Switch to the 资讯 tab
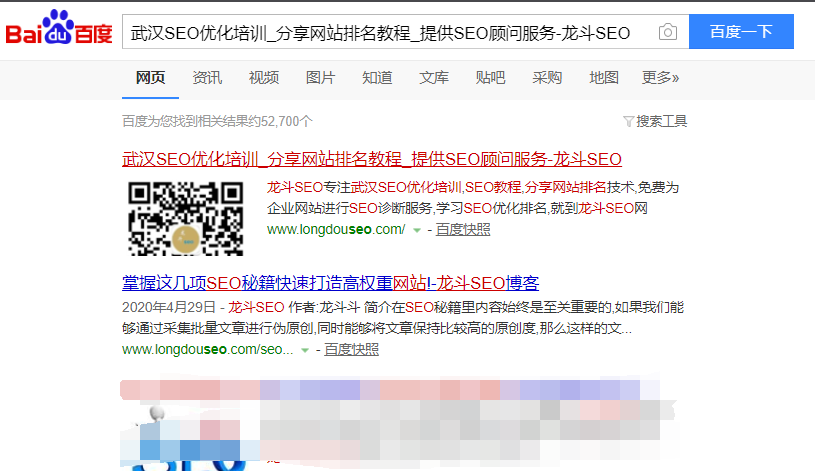 tap(207, 78)
